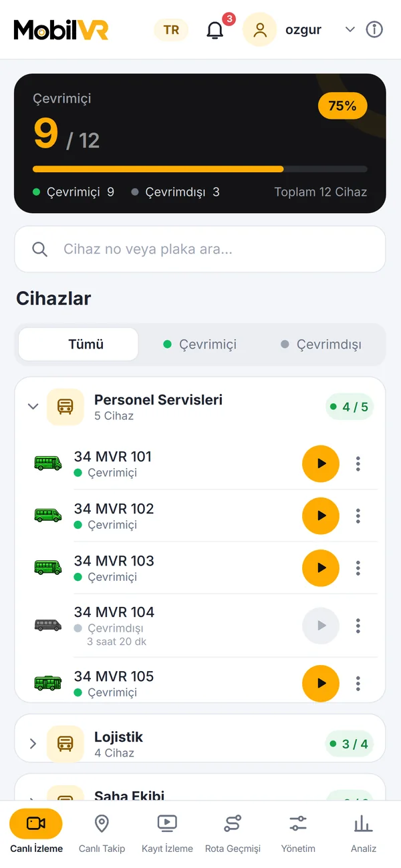Click the green bus icon of 34 MVR 102
The height and width of the screenshot is (868, 401).
point(48,515)
